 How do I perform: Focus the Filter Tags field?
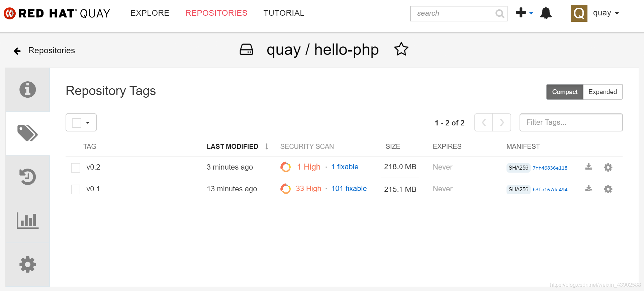pyautogui.click(x=571, y=122)
